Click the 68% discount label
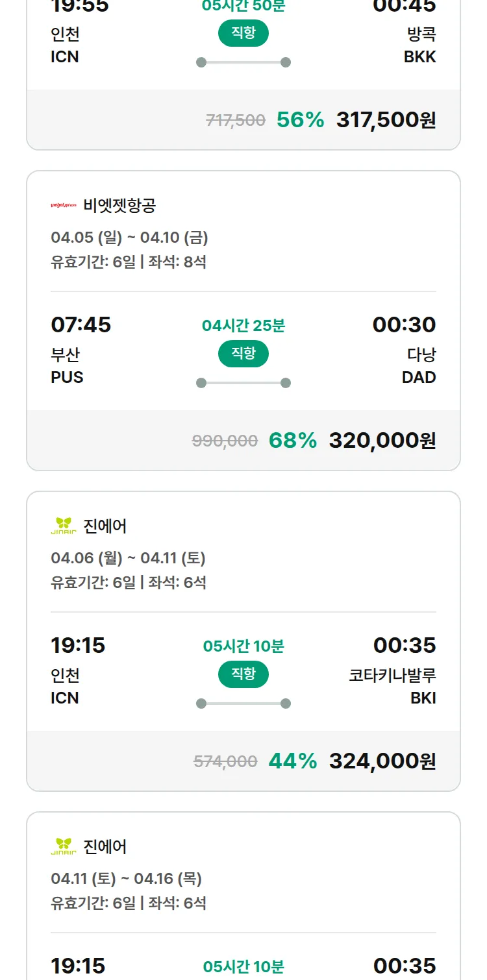The image size is (487, 980). pos(293,440)
